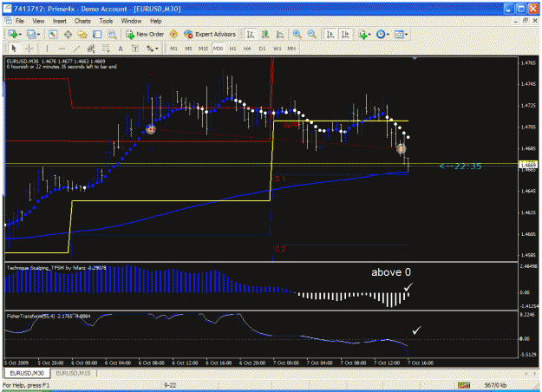Select the Vertical Line drawing tool
Viewport: 542px width, 392px height.
pyautogui.click(x=47, y=49)
